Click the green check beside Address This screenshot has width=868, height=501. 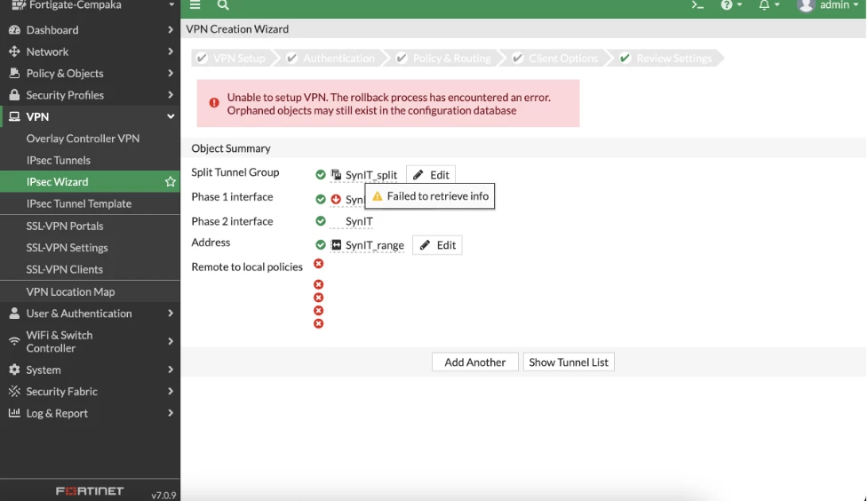[321, 244]
